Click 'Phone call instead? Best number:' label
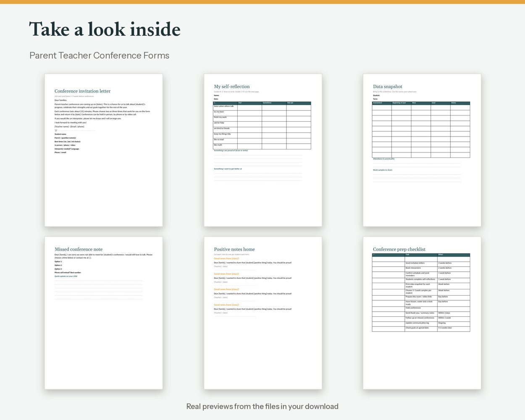Image resolution: width=525 pixels, height=420 pixels. click(x=68, y=273)
